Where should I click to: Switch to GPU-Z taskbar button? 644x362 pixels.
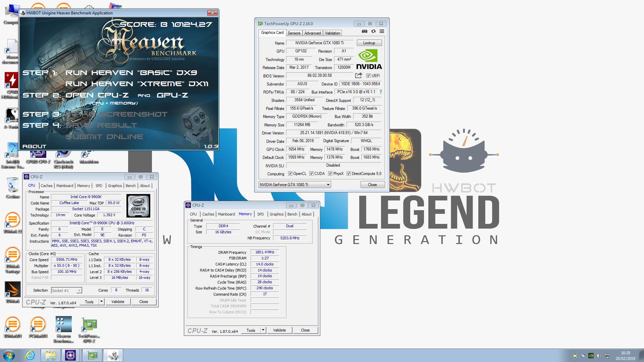pyautogui.click(x=92, y=355)
